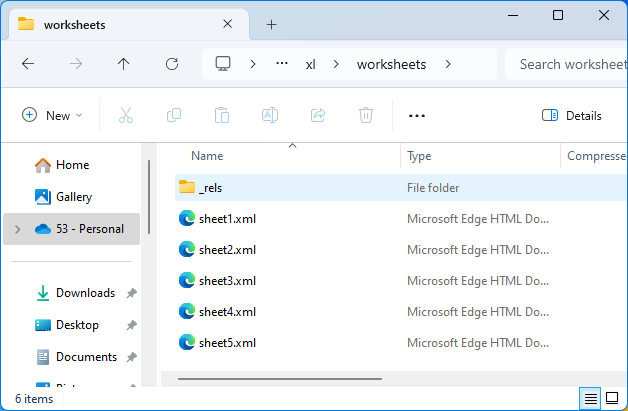This screenshot has width=628, height=411.
Task: Switch to large thumbnails view
Action: point(612,398)
